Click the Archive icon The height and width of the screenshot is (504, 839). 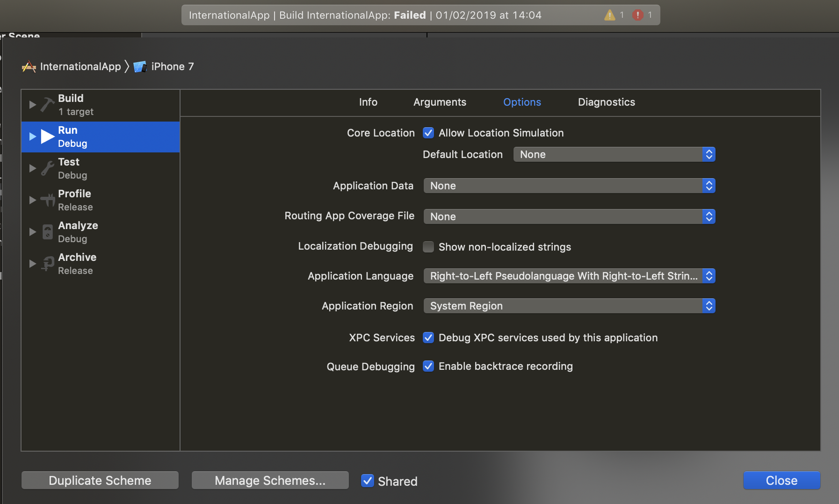click(x=48, y=264)
